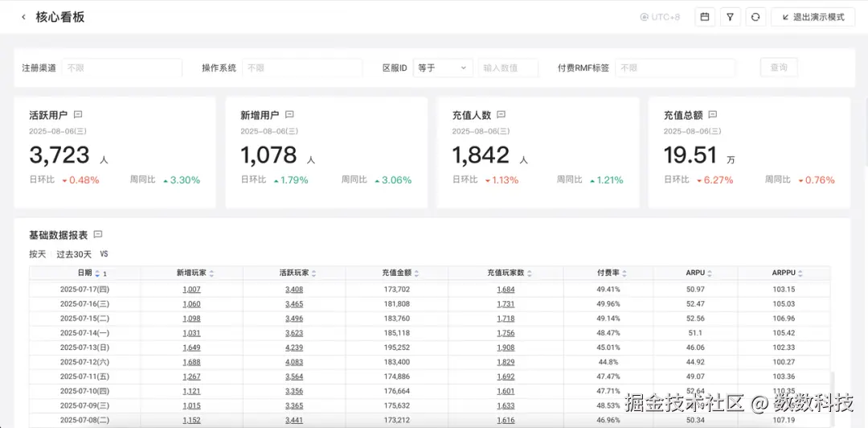Open 充值玩家数 link 1,756 for 2025-07-14
Image resolution: width=868 pixels, height=428 pixels.
click(506, 333)
